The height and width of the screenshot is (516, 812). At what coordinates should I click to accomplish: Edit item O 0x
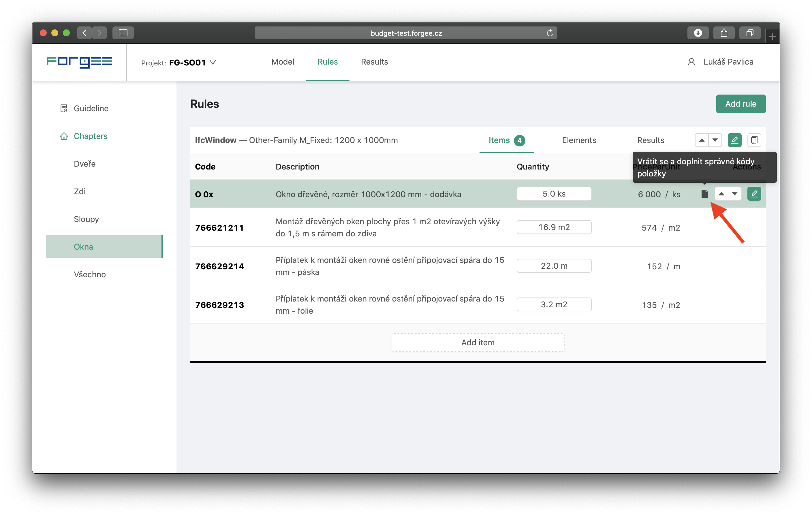[x=754, y=194]
